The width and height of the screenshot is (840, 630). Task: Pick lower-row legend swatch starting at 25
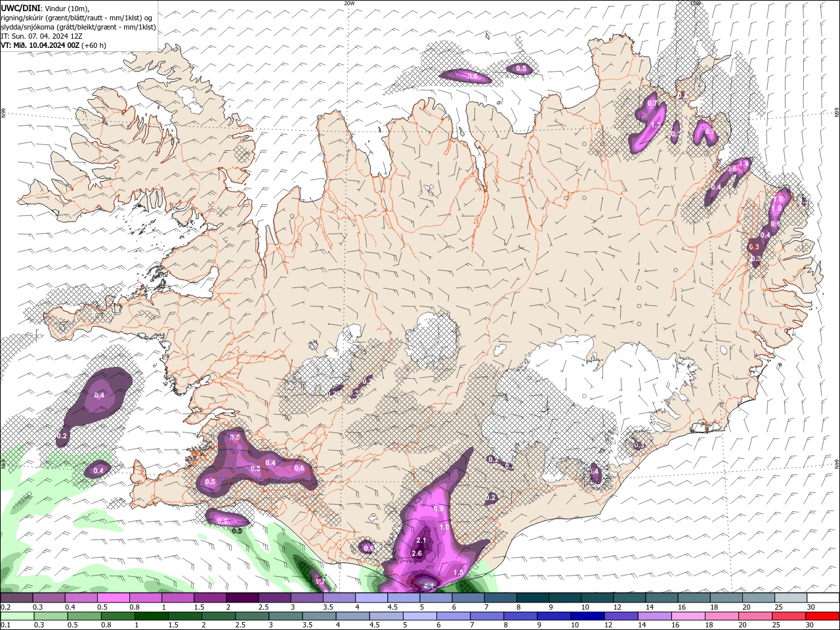click(x=789, y=616)
